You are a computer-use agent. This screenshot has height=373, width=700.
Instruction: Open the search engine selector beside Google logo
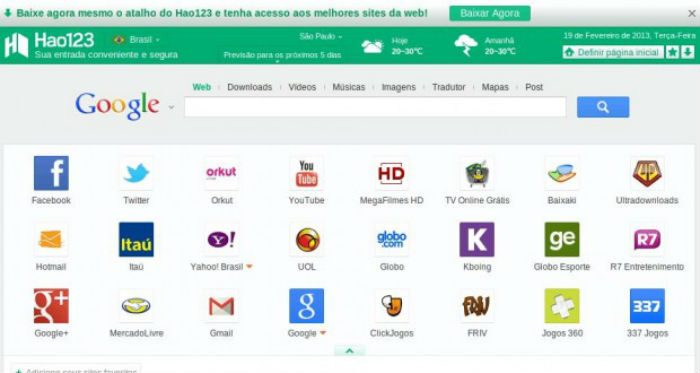point(171,107)
